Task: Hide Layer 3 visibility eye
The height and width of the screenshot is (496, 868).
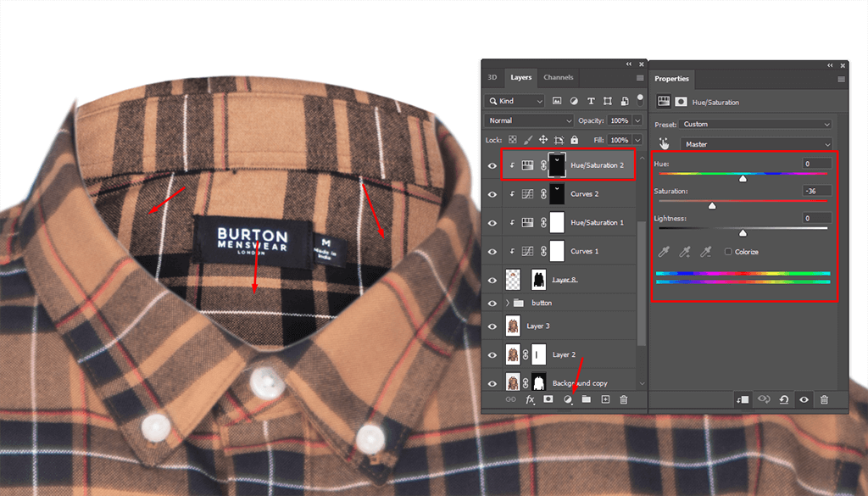Action: pyautogui.click(x=492, y=326)
